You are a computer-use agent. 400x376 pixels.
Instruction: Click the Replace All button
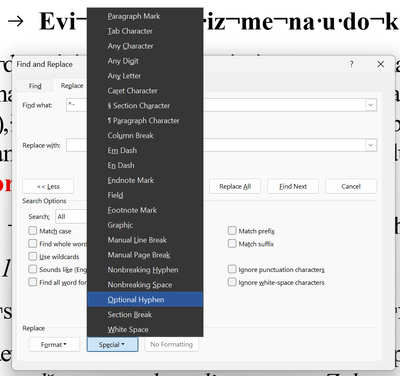pos(235,186)
